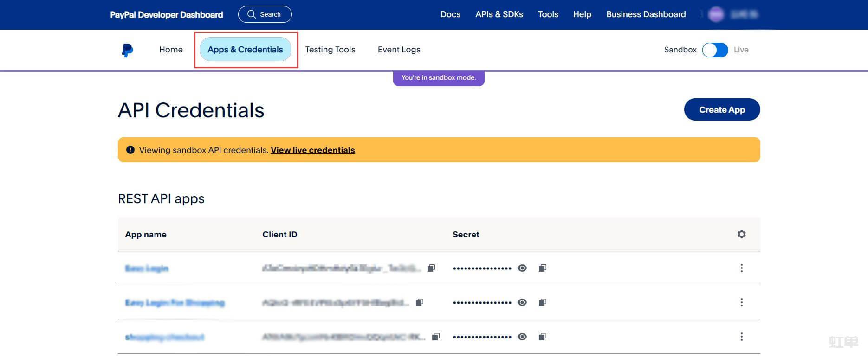This screenshot has width=868, height=357.
Task: Reveal the Secret in third app row
Action: point(522,337)
